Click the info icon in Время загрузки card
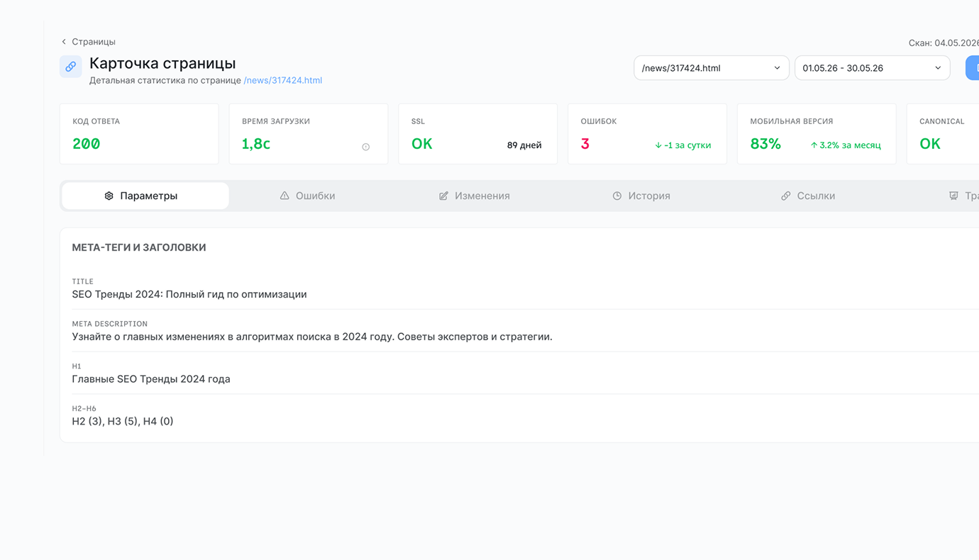This screenshot has height=560, width=979. 366,147
